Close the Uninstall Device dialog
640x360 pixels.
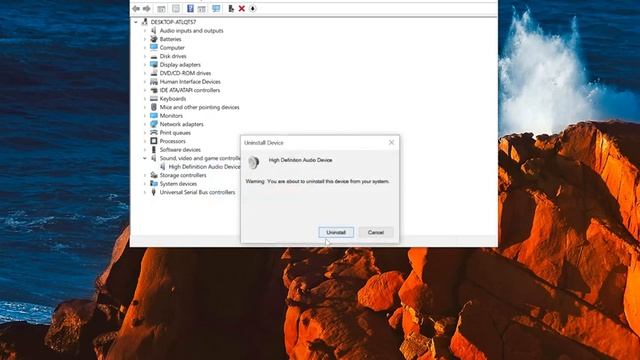tap(391, 142)
